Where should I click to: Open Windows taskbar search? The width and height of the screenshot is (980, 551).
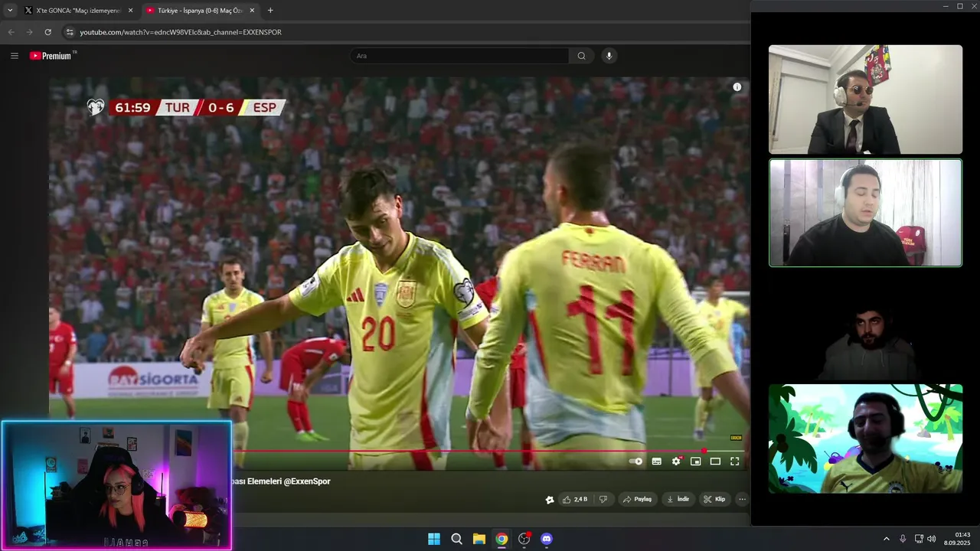coord(456,539)
